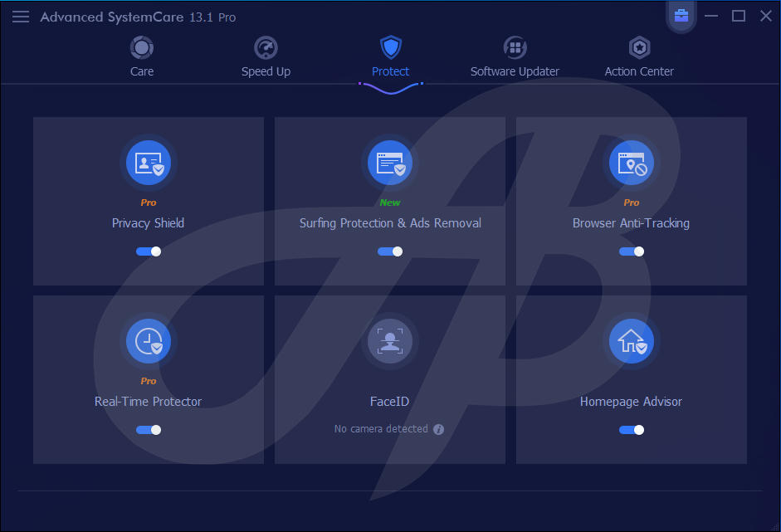The image size is (781, 532).
Task: Open Homepage Advisor house icon
Action: pos(632,341)
